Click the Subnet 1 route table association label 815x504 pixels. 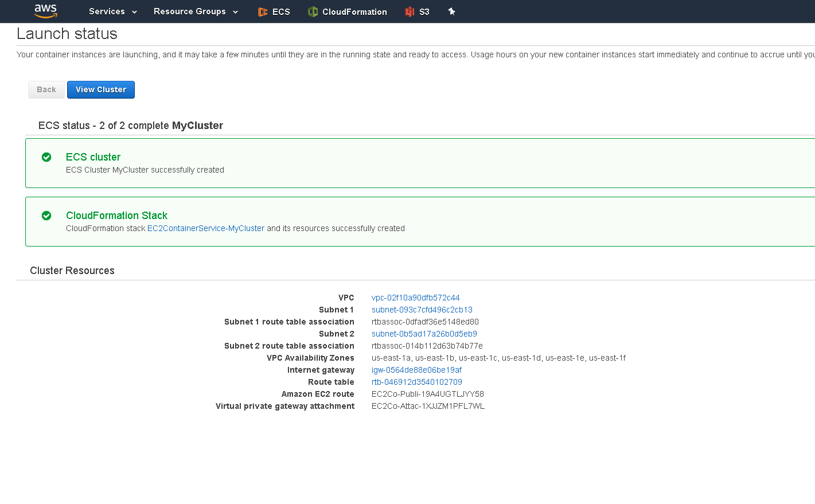289,322
